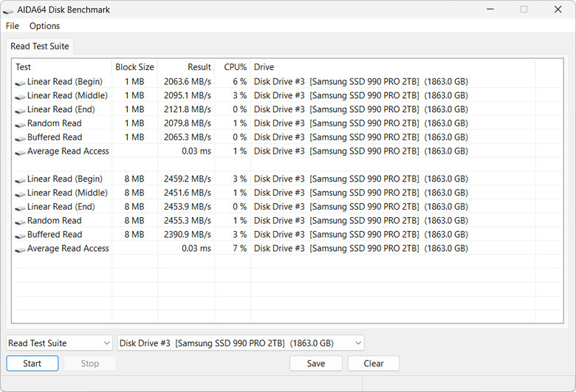Click drive icon of 8 MB Buffered Read row
The width and height of the screenshot is (576, 392).
[20, 235]
